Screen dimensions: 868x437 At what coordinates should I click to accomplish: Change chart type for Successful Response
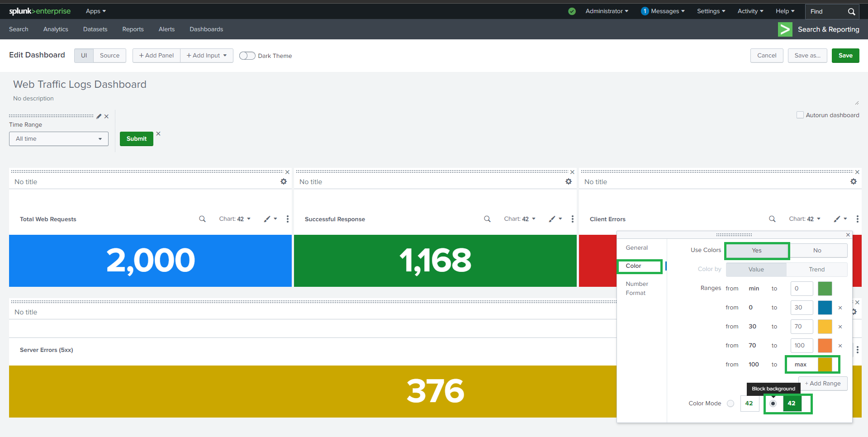coord(520,219)
